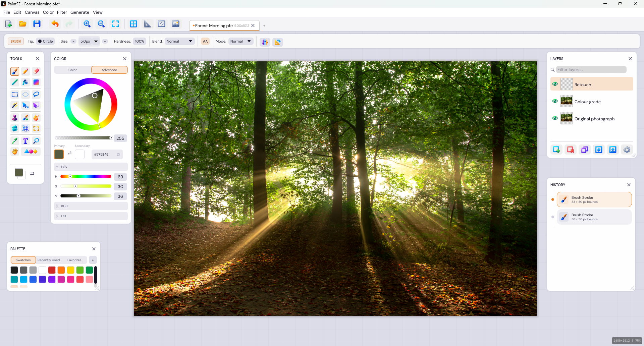
Task: Toggle the pixel grid toolbar button
Action: (x=133, y=24)
